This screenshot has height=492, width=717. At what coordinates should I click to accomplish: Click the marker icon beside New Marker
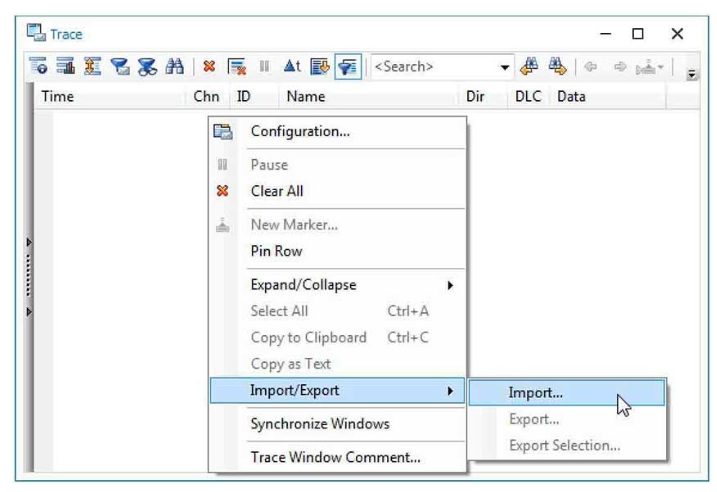pyautogui.click(x=223, y=225)
